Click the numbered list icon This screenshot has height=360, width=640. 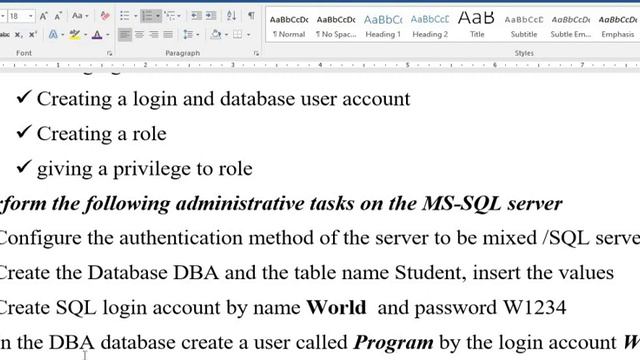(x=147, y=16)
